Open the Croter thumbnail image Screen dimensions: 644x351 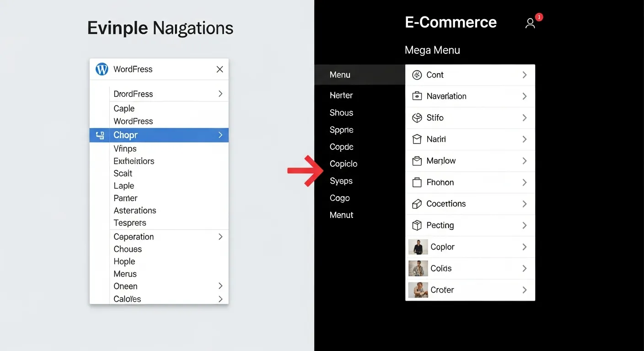click(418, 290)
